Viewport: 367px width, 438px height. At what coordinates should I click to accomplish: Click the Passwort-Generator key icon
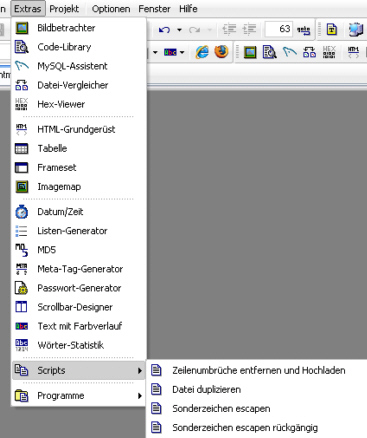click(x=22, y=288)
